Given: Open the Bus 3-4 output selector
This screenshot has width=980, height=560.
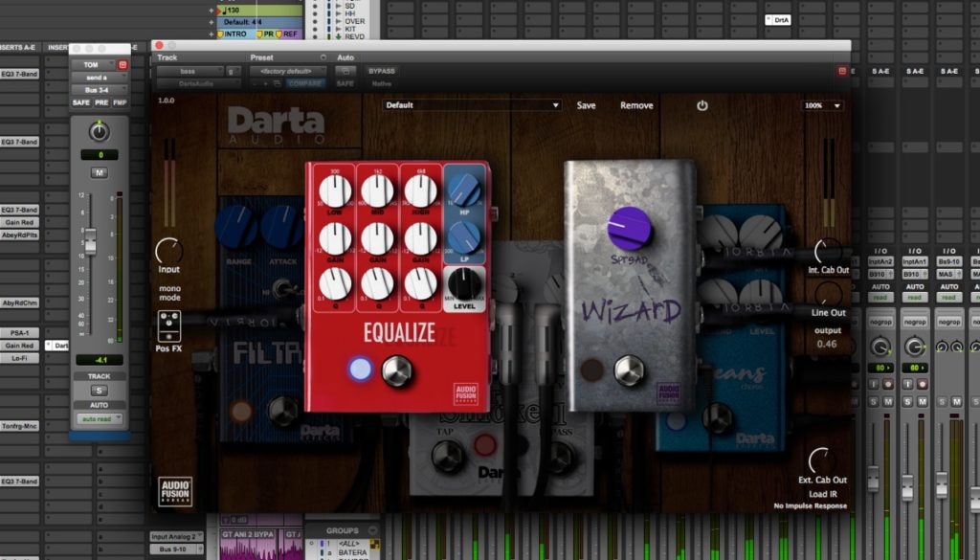Looking at the screenshot, I should [x=100, y=90].
